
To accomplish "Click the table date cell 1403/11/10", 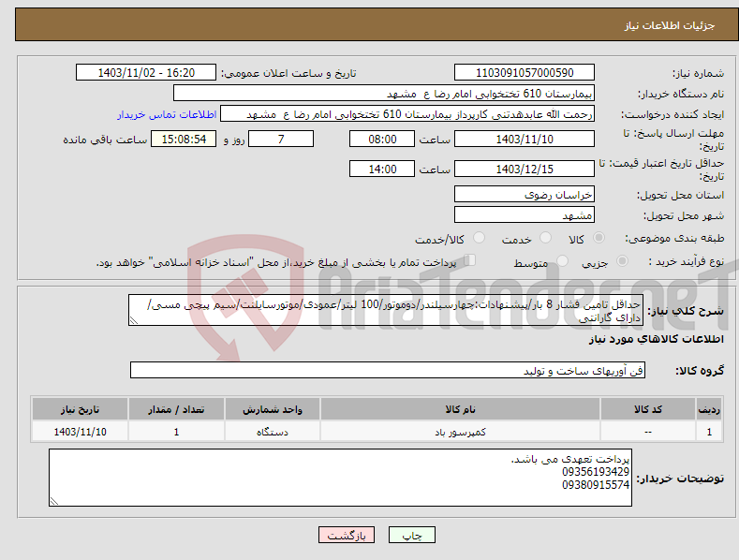I will (81, 432).
